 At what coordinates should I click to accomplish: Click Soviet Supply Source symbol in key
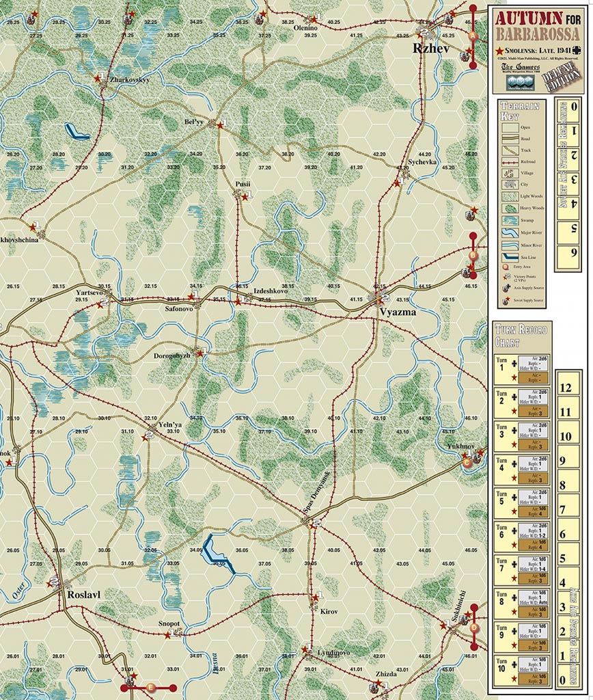[x=508, y=301]
